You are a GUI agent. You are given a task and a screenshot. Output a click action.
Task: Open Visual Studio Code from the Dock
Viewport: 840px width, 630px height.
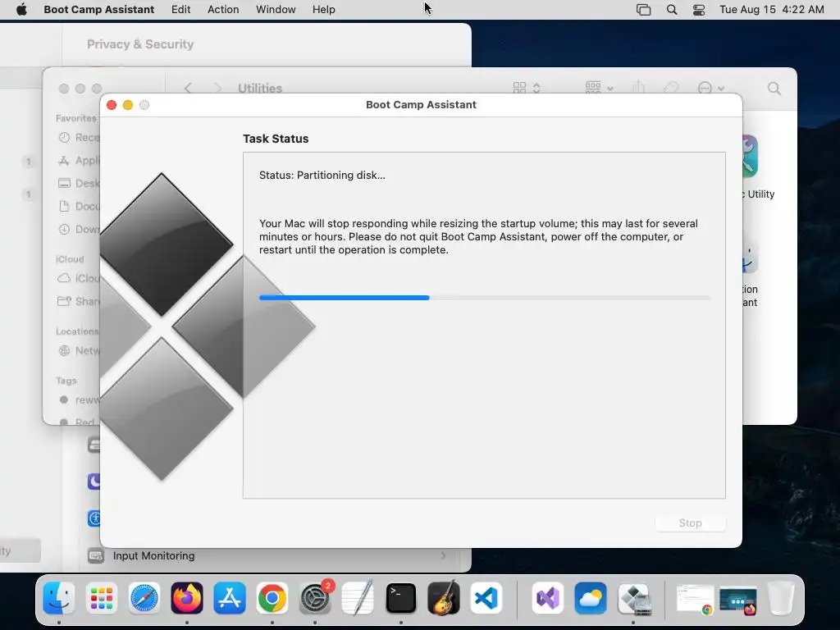(x=486, y=598)
